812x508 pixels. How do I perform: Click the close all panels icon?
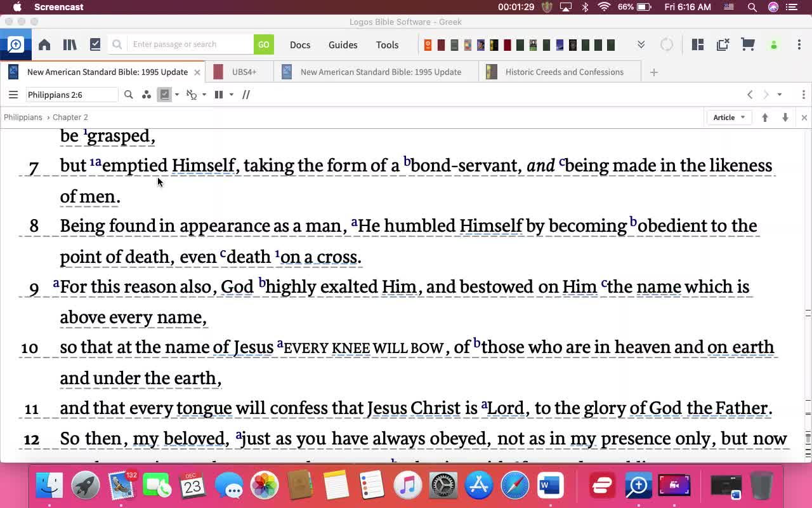pyautogui.click(x=723, y=44)
